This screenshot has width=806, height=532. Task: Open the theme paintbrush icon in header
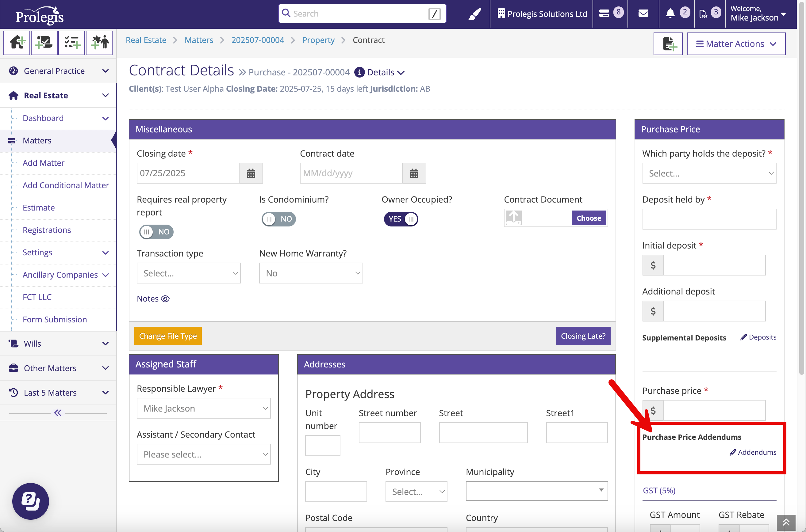point(474,14)
